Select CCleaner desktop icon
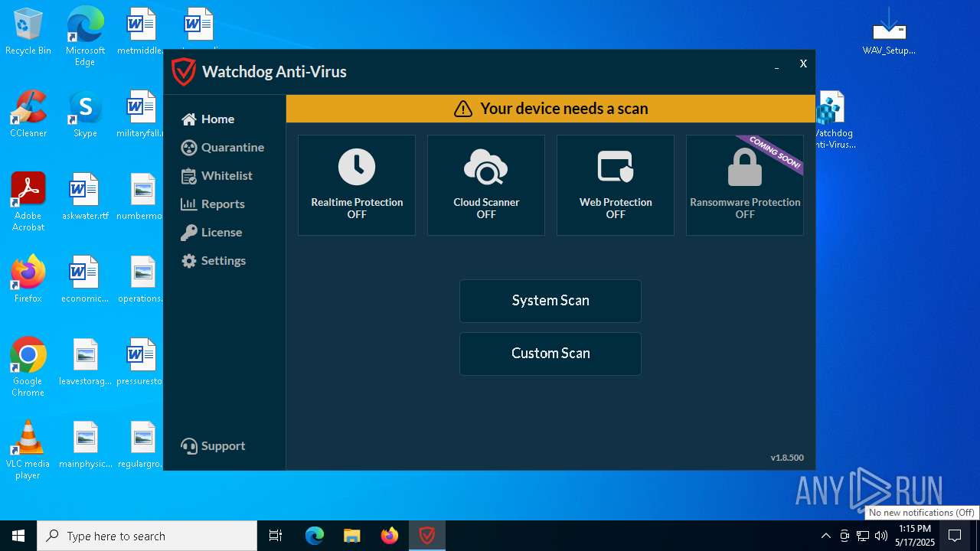 click(28, 114)
